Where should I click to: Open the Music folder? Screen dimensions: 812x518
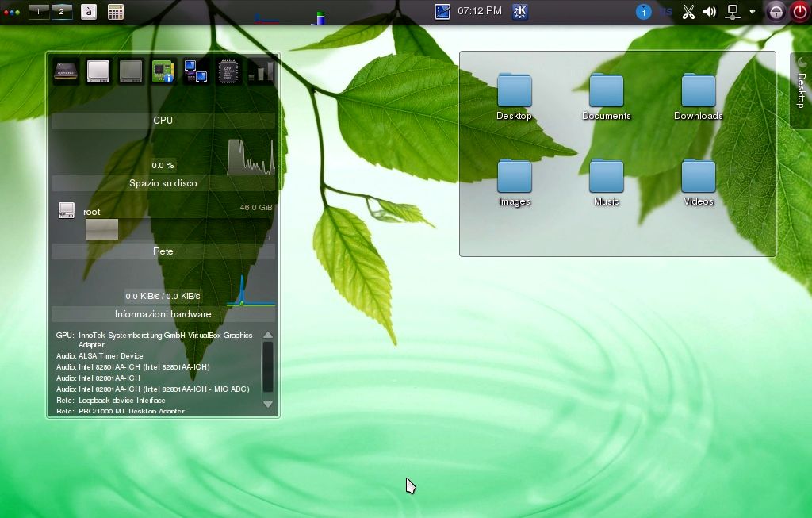pyautogui.click(x=607, y=183)
